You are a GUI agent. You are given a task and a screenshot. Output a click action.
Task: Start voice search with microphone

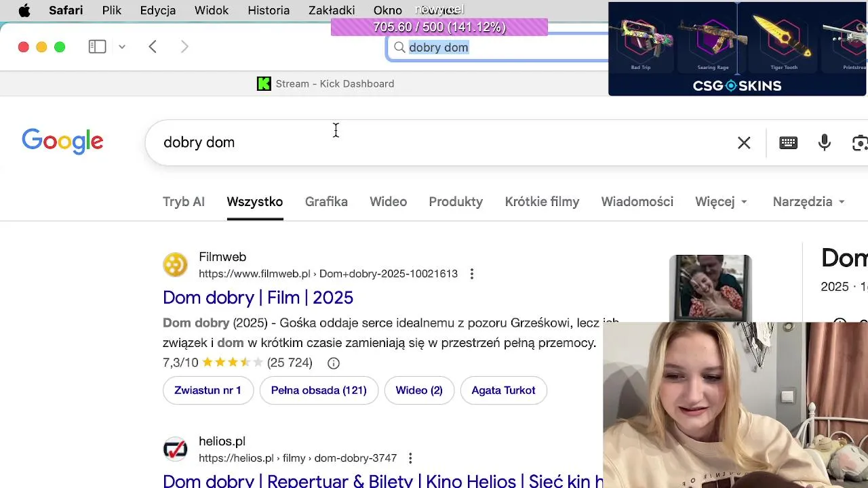tap(825, 142)
